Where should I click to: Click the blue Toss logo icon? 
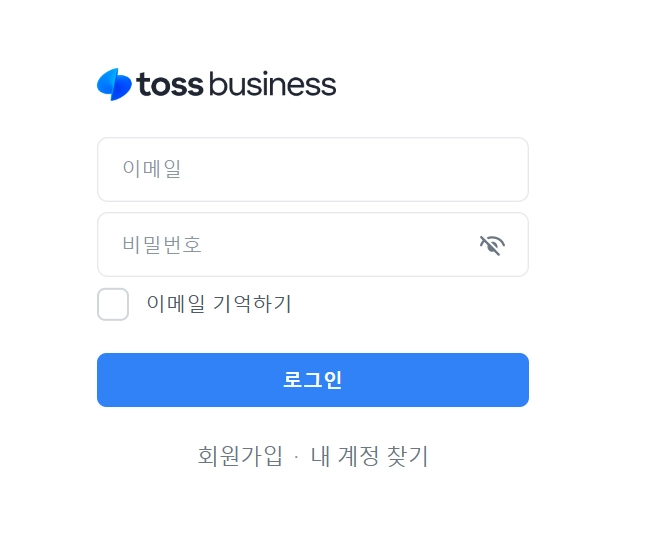click(x=114, y=85)
